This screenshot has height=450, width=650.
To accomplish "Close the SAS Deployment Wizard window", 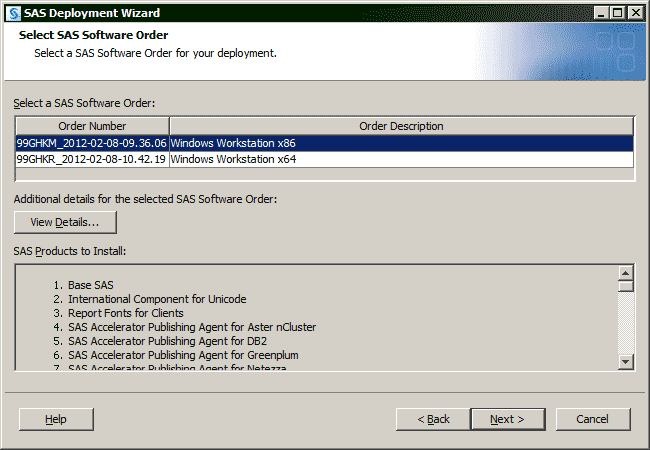I will (635, 13).
